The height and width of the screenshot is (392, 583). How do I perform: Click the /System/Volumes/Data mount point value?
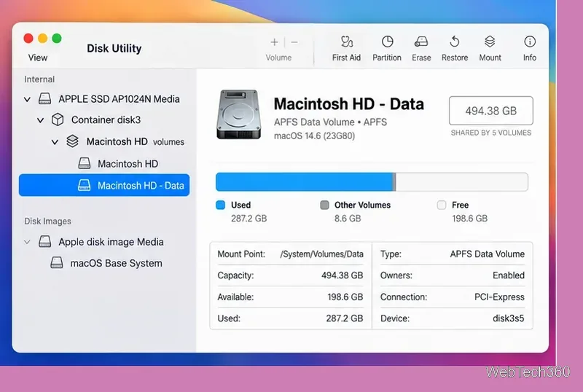[321, 254]
